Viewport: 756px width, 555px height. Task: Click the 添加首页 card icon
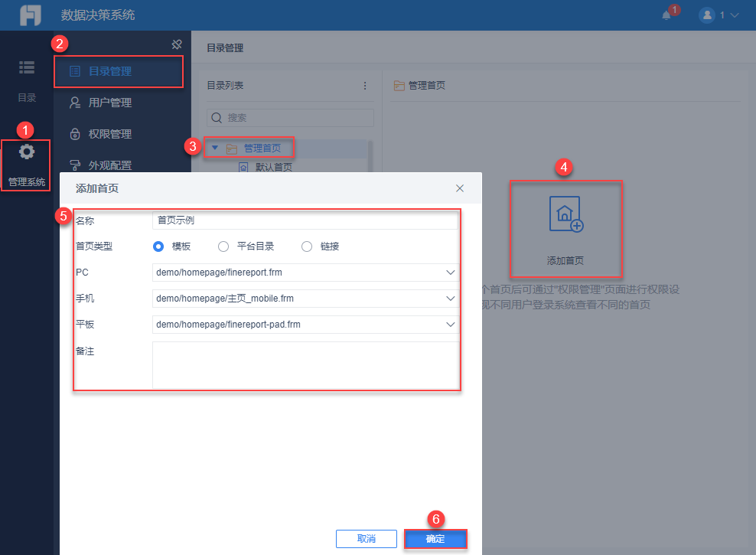click(x=566, y=214)
